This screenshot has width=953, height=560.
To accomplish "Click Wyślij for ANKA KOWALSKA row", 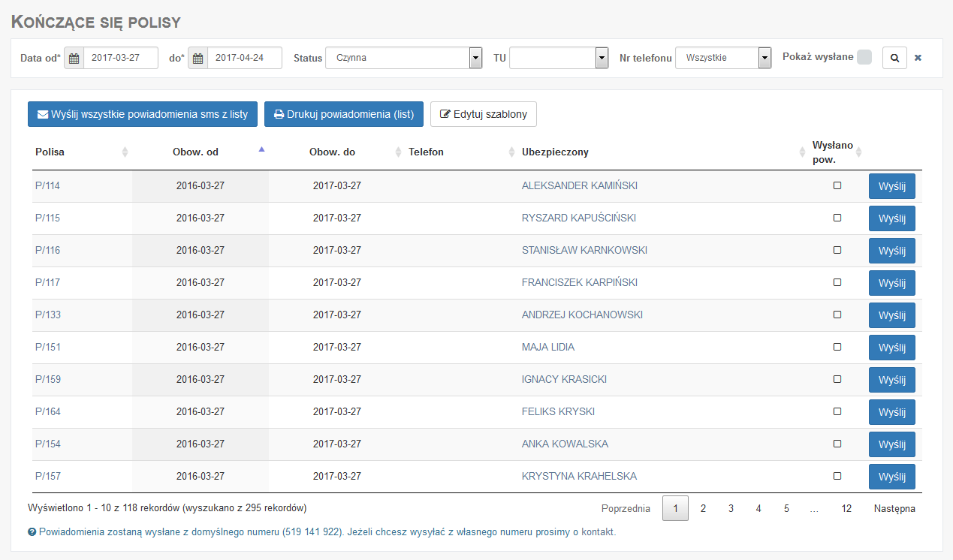I will [x=892, y=444].
